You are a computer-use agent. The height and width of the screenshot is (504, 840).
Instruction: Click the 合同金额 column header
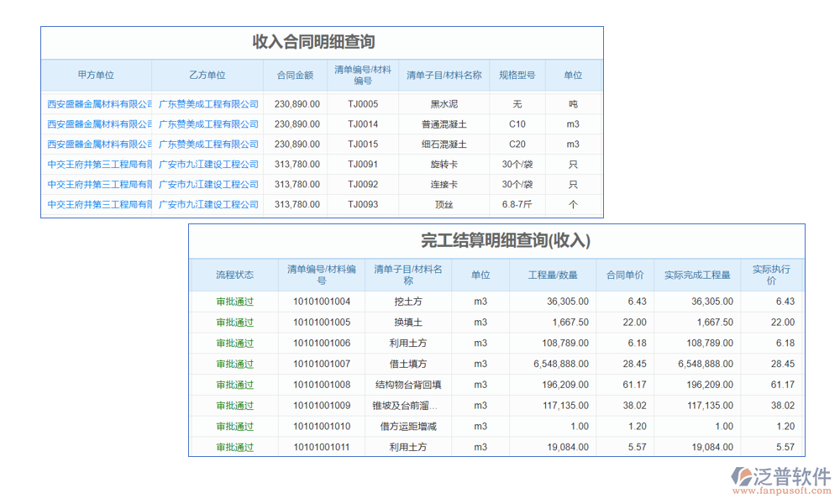295,75
